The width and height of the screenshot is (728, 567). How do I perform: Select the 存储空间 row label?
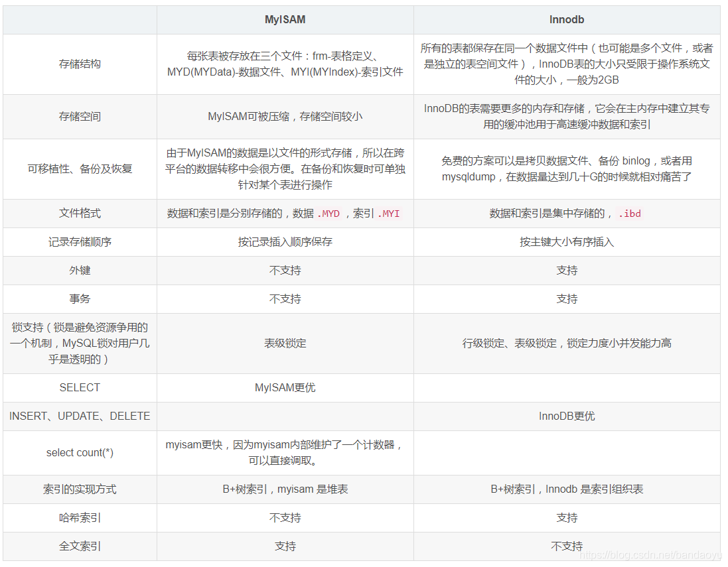click(80, 117)
